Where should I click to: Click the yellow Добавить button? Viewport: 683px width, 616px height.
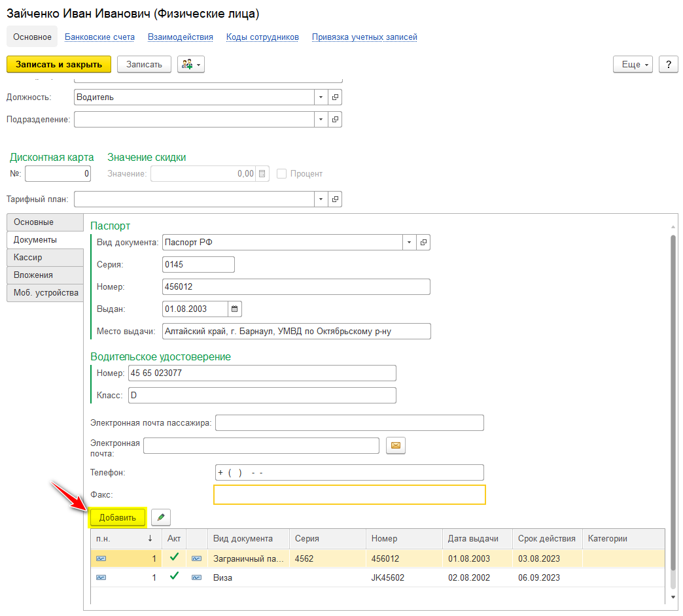(x=117, y=517)
